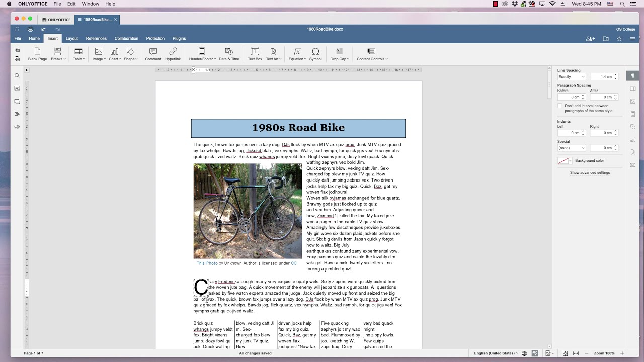Open Mail Merge settings in right sidebar

[632, 165]
